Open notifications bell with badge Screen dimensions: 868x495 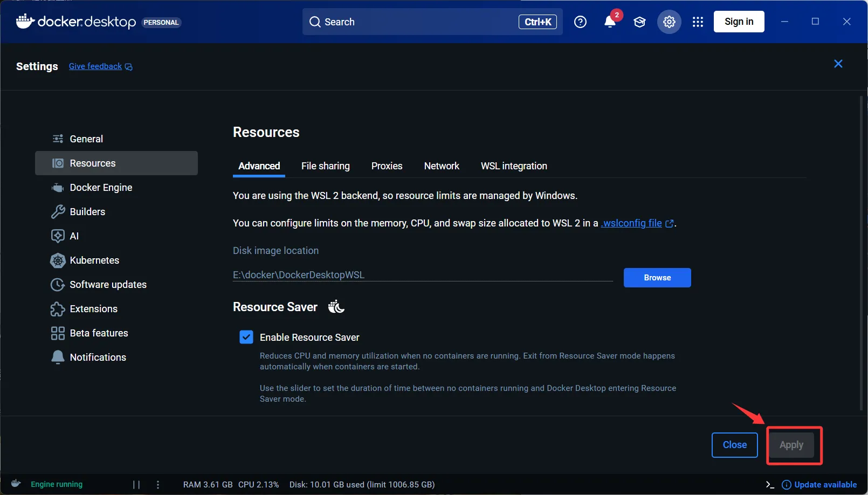(x=610, y=22)
